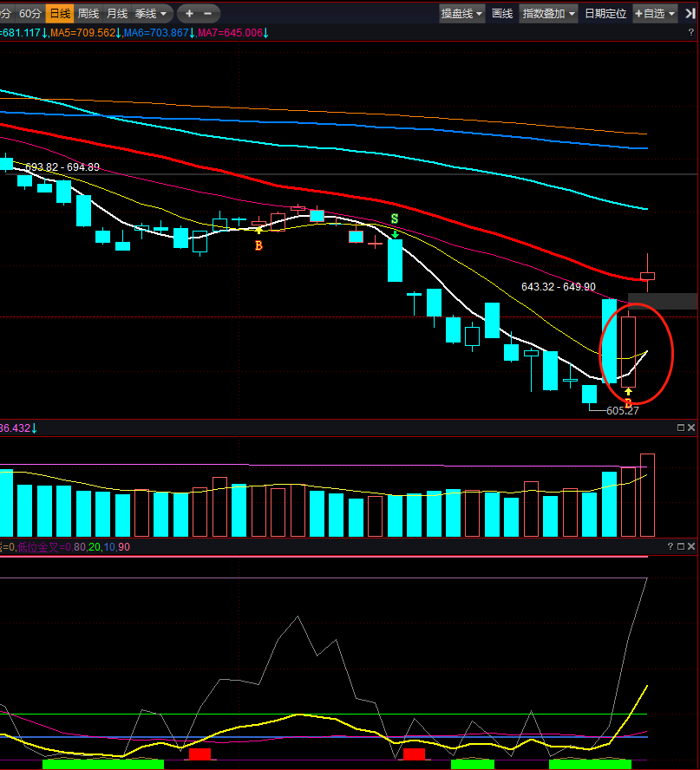Switch to the 周线 weekly chart

[88, 13]
